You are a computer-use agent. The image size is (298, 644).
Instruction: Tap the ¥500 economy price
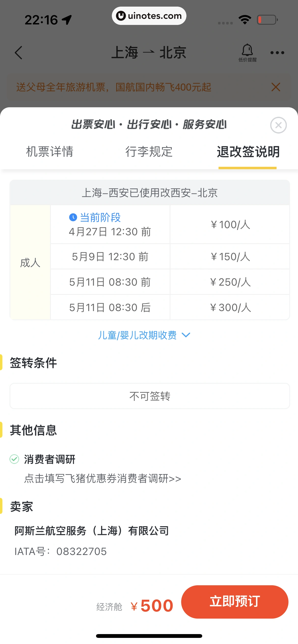(x=152, y=606)
